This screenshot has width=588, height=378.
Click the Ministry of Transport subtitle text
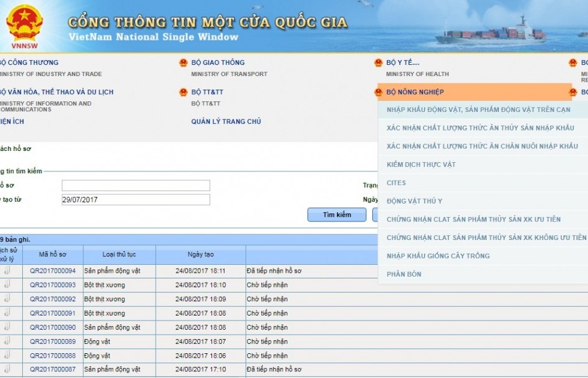click(x=229, y=74)
